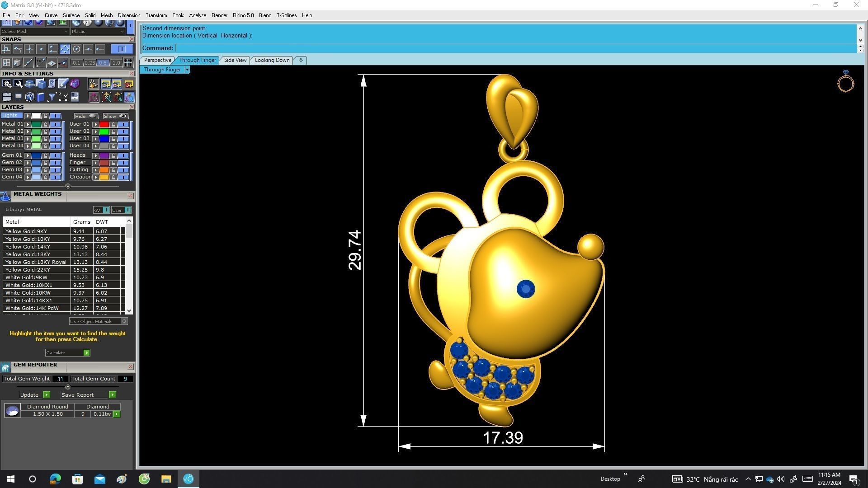Open Microsoft Edge from taskbar
Screen dimensions: 868x488
pyautogui.click(x=55, y=479)
